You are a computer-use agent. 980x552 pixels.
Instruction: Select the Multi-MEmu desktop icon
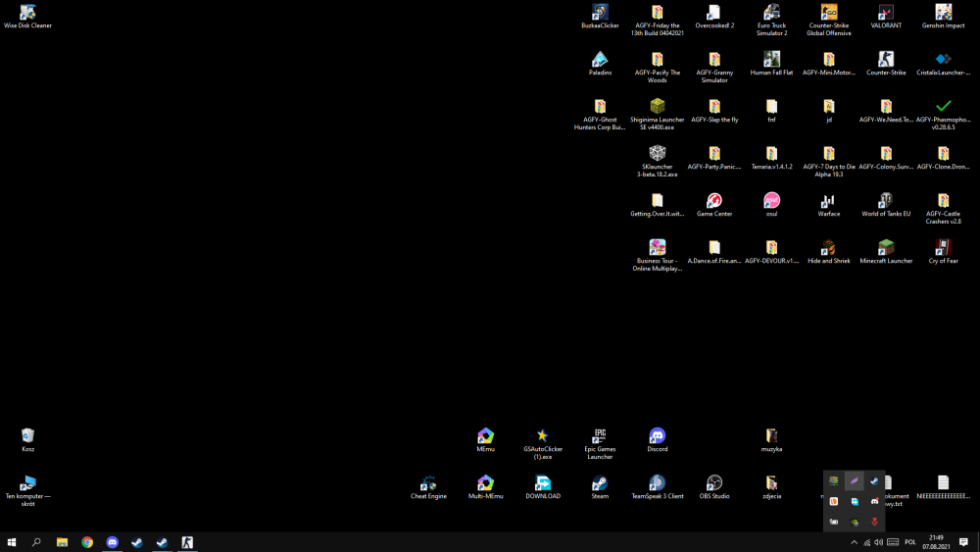[486, 487]
